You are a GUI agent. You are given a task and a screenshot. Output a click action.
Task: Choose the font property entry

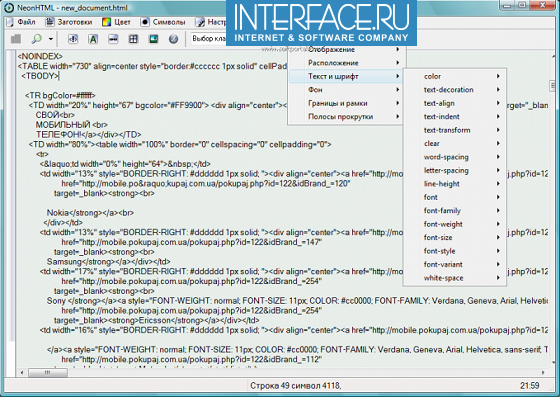click(x=455, y=197)
